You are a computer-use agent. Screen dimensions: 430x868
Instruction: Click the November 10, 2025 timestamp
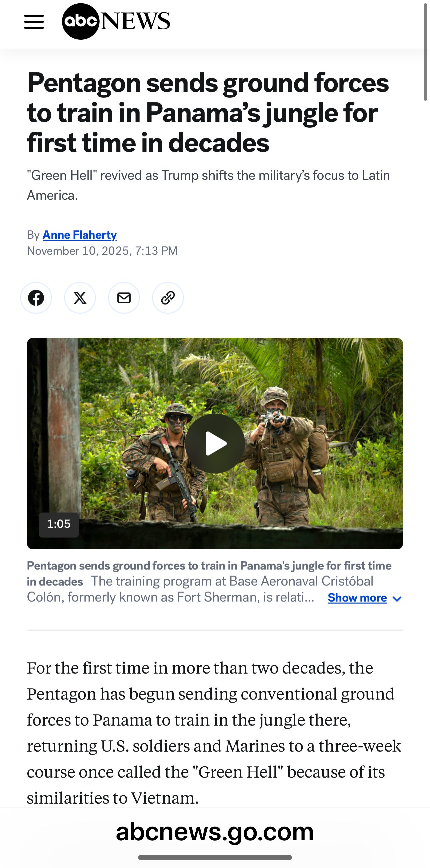point(102,251)
